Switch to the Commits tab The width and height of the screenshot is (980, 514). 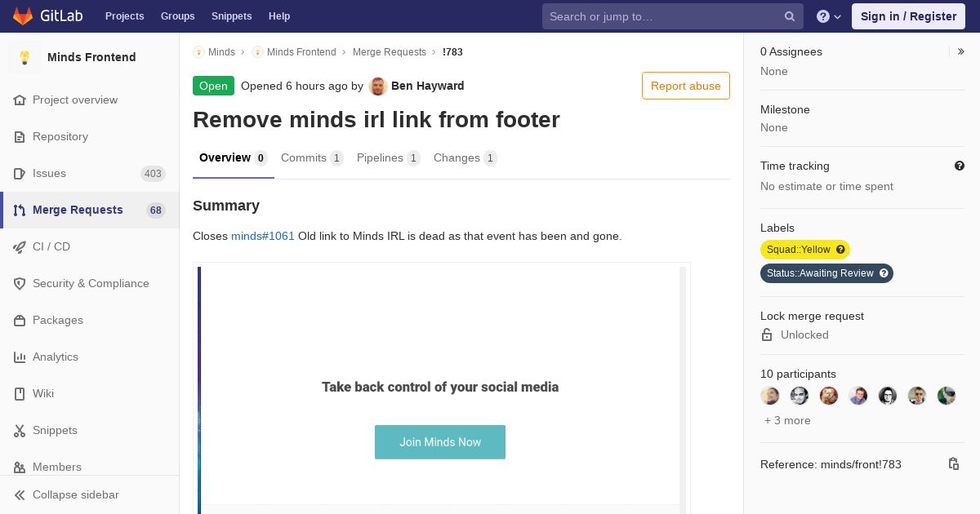coord(312,158)
